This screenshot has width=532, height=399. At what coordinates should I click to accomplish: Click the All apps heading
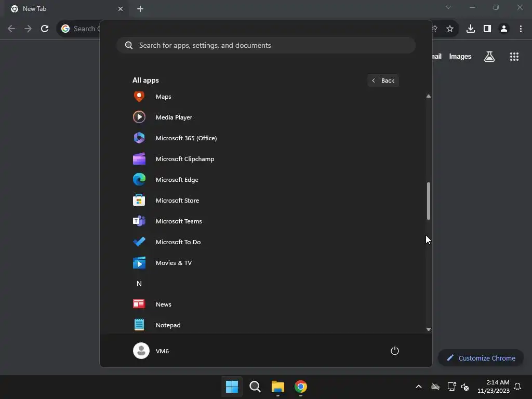[x=145, y=81]
